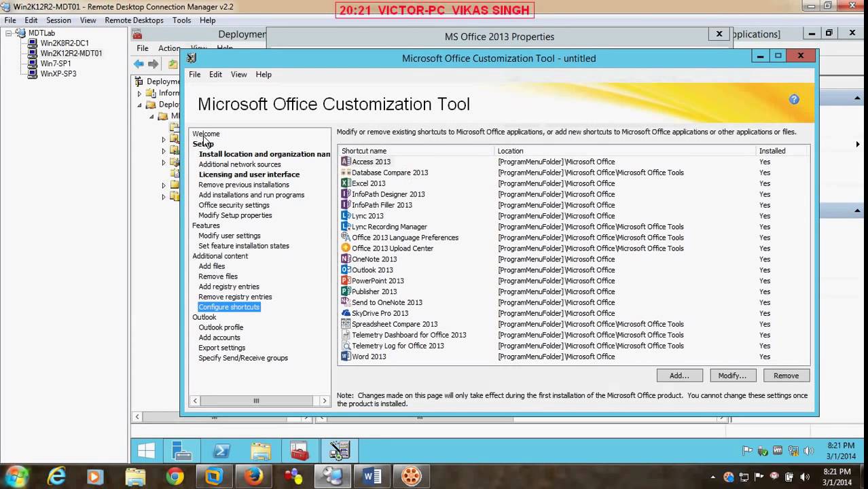Click the forward arrow in Deployment Workbench toolbar
This screenshot has height=489, width=868.
pos(153,64)
